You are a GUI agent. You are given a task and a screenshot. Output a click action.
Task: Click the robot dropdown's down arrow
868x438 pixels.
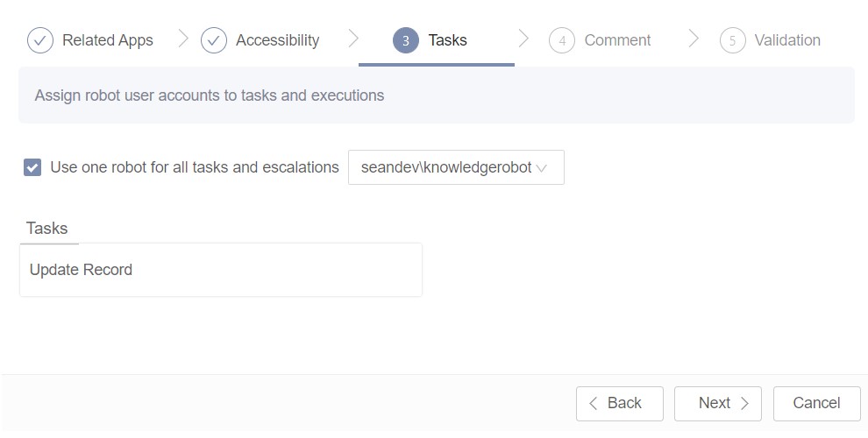542,168
